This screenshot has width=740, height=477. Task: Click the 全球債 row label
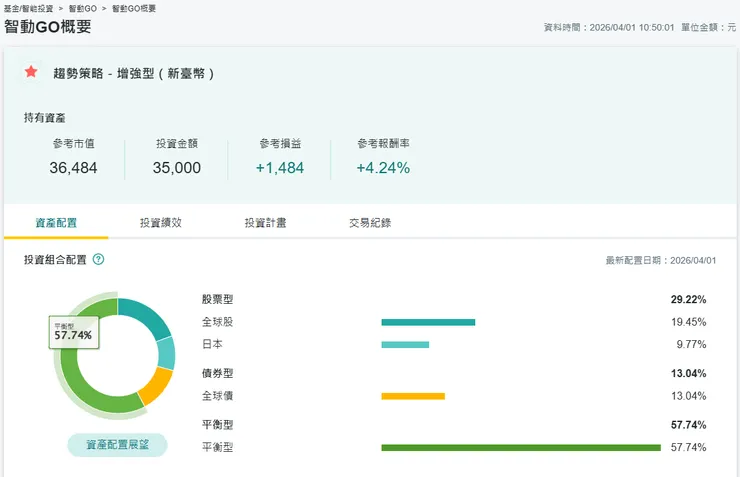coord(218,395)
